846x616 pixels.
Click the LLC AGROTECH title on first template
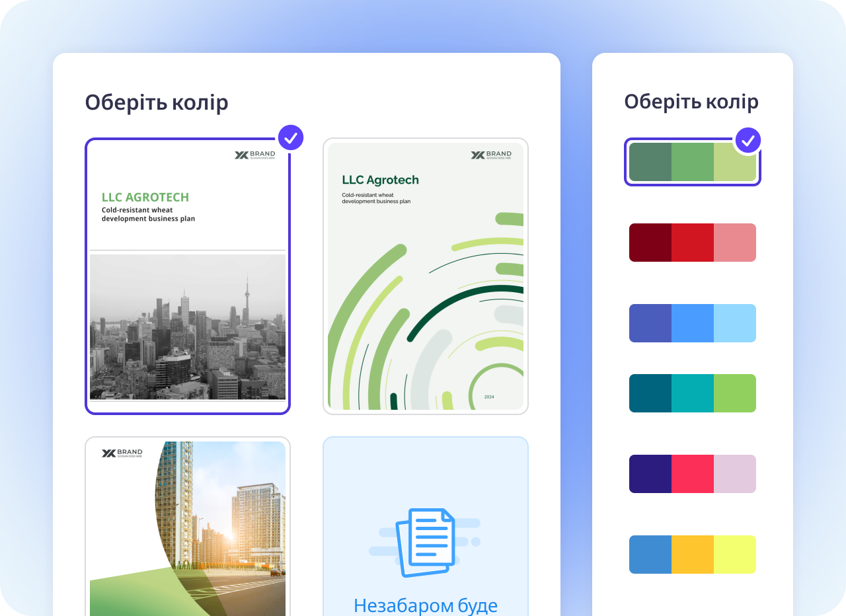click(145, 197)
